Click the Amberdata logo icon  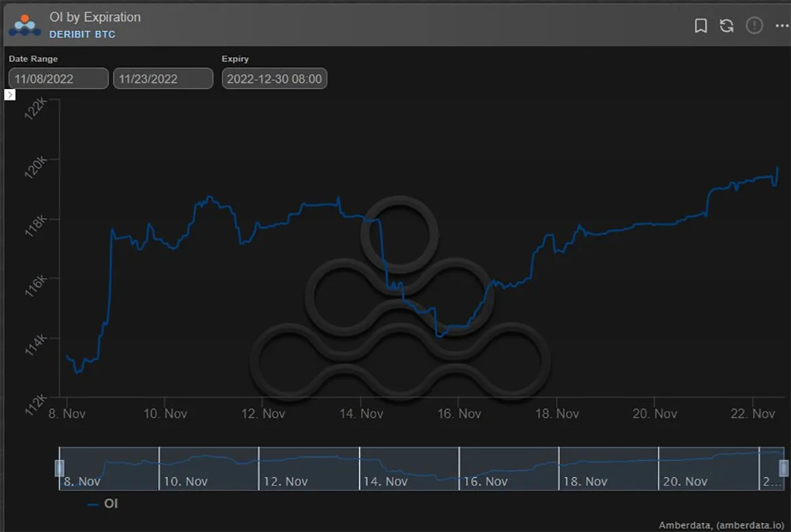click(x=24, y=25)
